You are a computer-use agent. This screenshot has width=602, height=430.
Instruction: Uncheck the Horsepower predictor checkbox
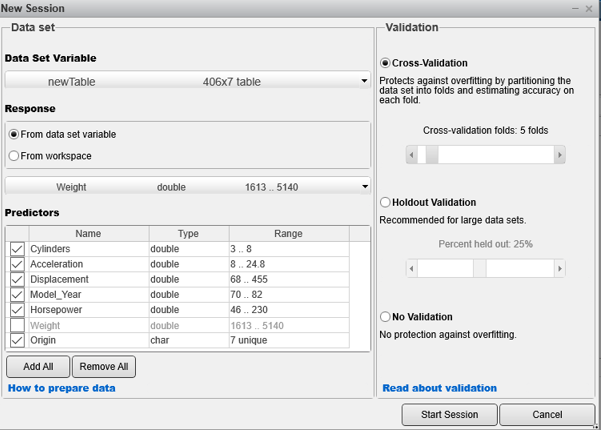click(17, 310)
